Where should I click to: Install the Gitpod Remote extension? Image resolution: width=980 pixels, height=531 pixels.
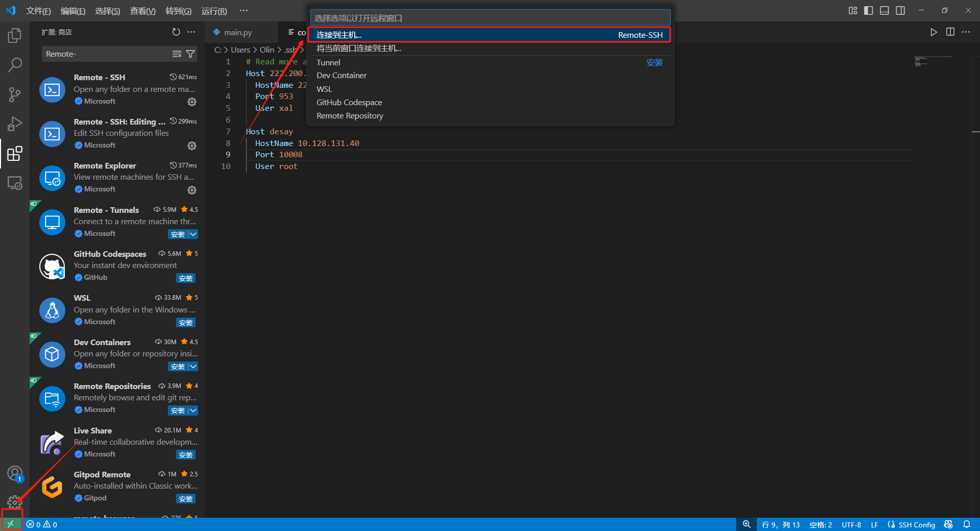click(186, 499)
